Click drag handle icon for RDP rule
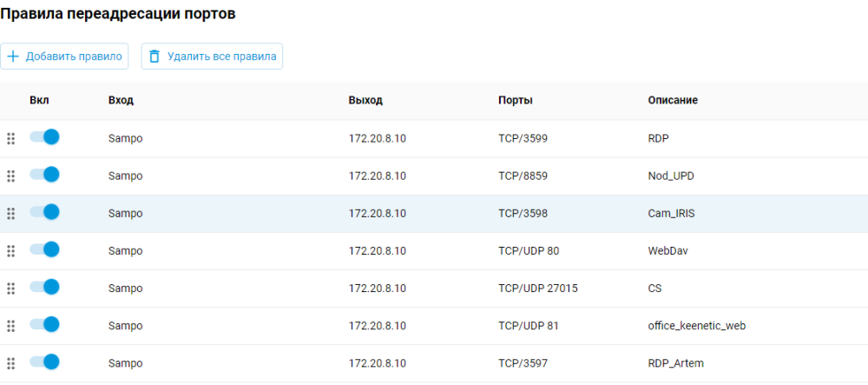868x385 pixels. [11, 138]
